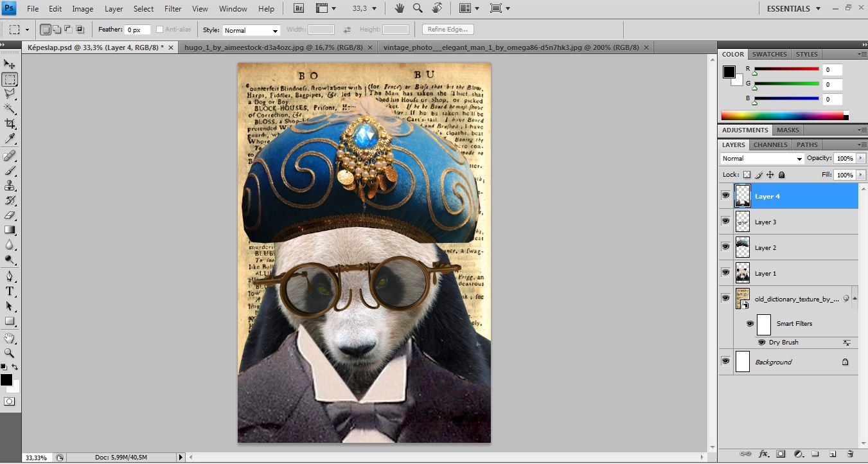This screenshot has width=868, height=464.
Task: Launch Bridge from the Br button
Action: coord(299,8)
